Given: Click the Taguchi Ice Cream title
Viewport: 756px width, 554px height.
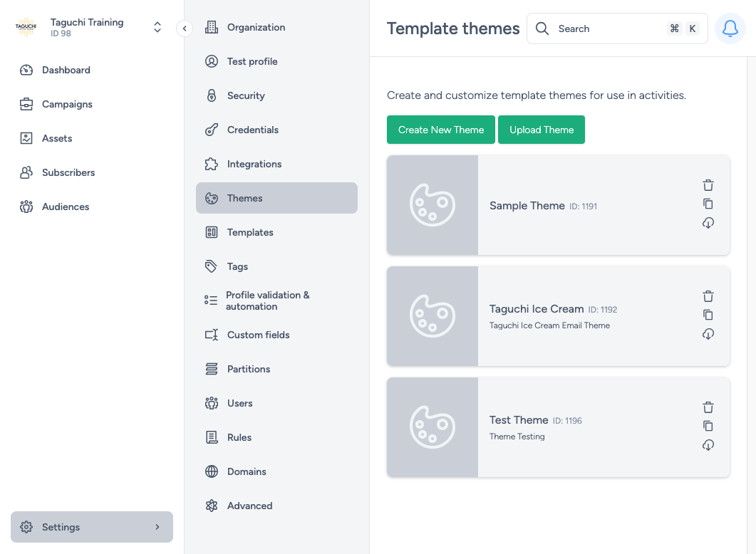Looking at the screenshot, I should point(537,309).
